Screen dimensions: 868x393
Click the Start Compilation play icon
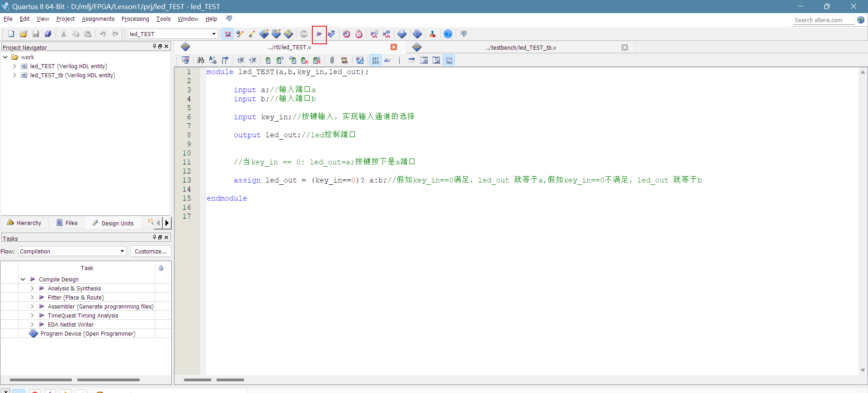pos(319,34)
